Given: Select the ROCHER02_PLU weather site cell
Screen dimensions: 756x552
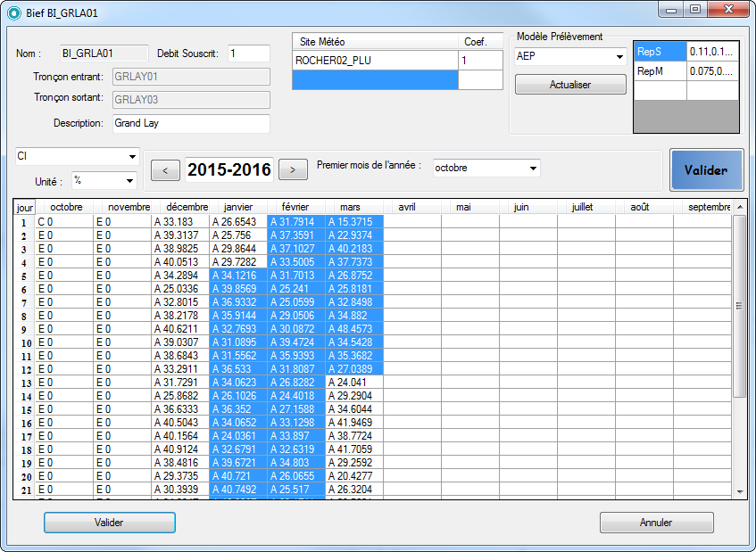Looking at the screenshot, I should (x=375, y=61).
